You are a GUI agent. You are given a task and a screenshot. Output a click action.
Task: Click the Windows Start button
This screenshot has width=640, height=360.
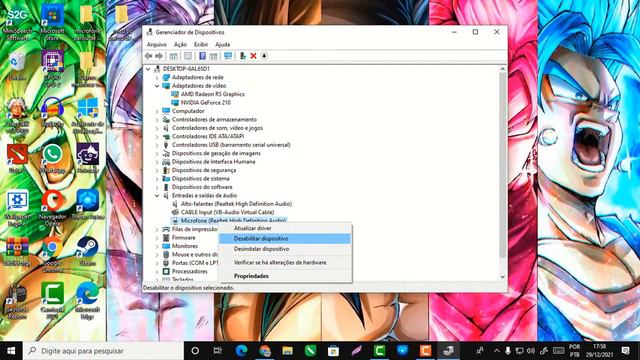tap(11, 351)
